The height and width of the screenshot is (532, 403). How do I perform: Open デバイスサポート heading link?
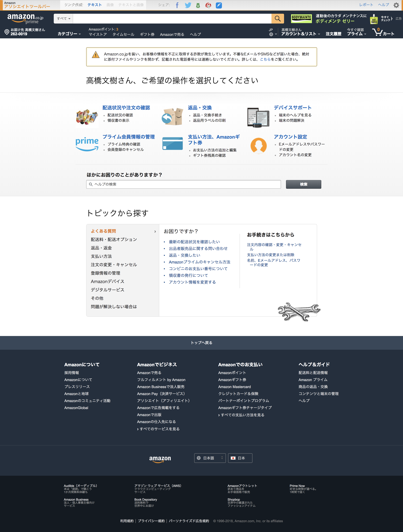293,108
